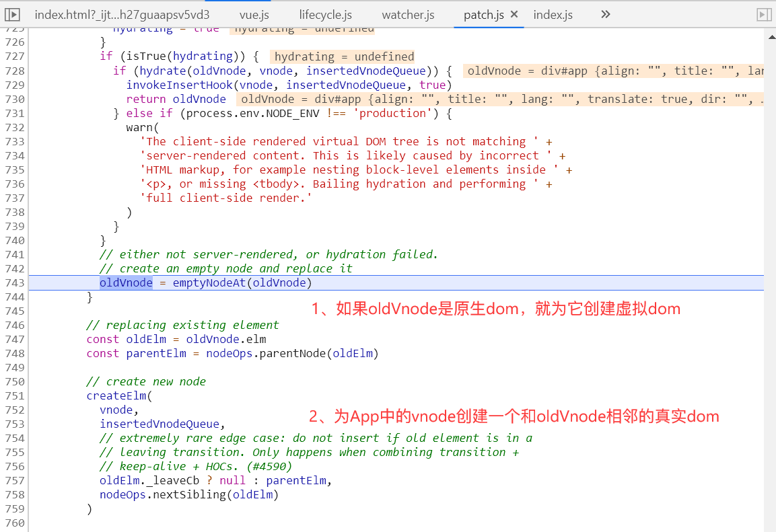Viewport: 776px width, 532px height.
Task: Click oldElm._leaveCb on line 757
Action: coord(149,481)
